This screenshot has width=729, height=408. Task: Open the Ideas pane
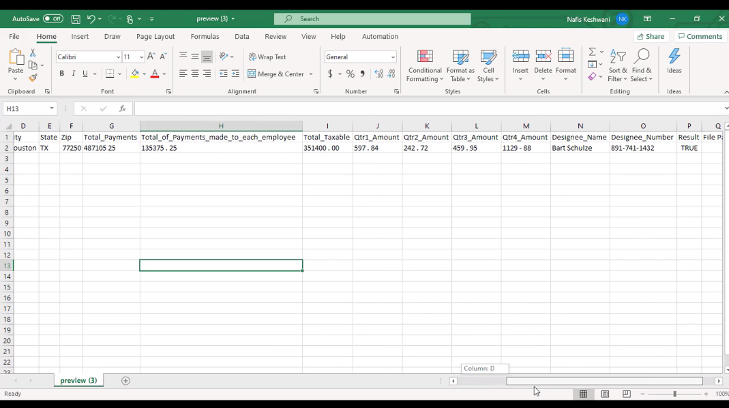[x=674, y=62]
